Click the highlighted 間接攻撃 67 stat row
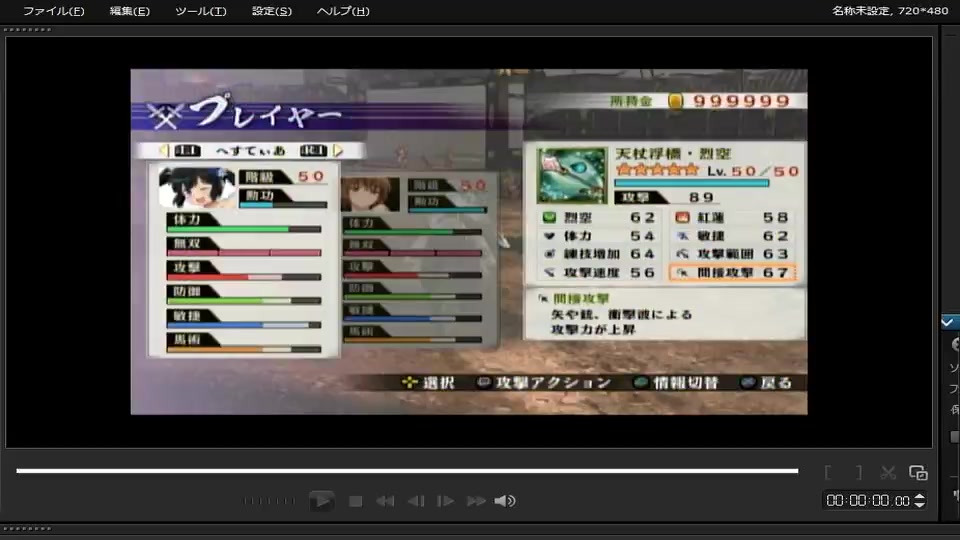Viewport: 960px width, 540px height. (733, 272)
